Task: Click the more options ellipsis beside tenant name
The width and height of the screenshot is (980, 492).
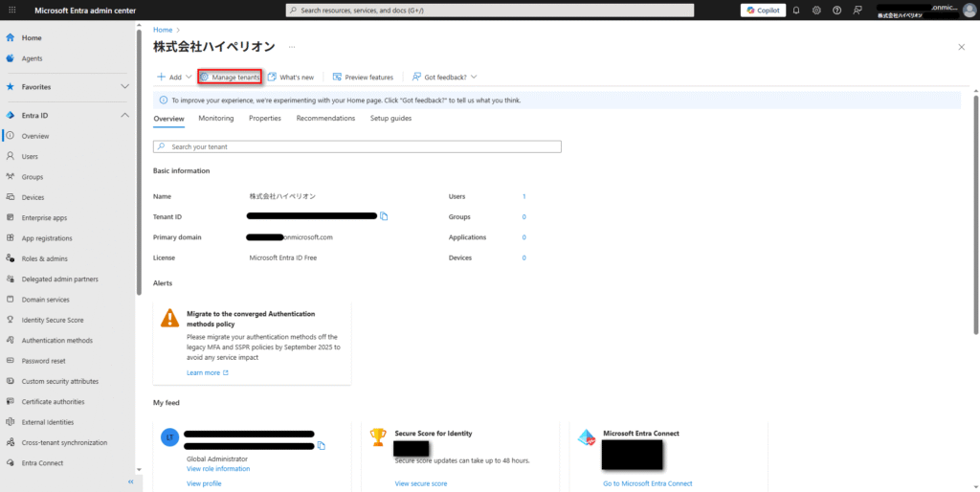Action: (x=292, y=46)
